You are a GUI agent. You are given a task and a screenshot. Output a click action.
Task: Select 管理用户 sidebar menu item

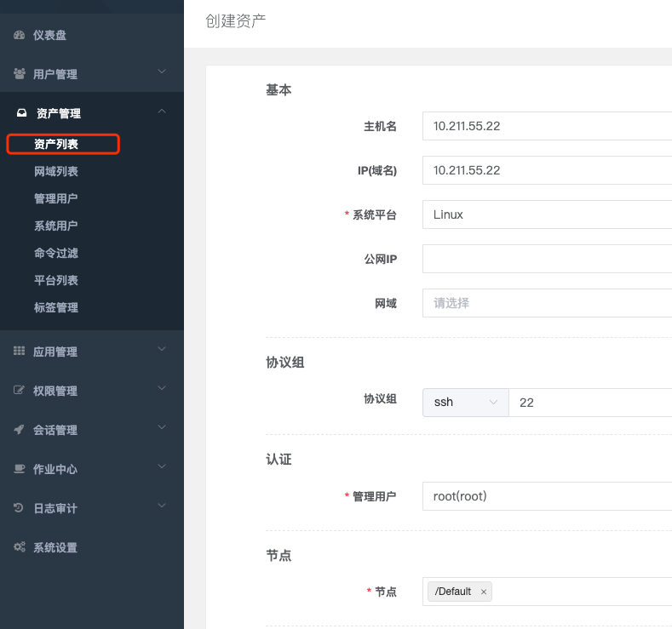tap(56, 198)
